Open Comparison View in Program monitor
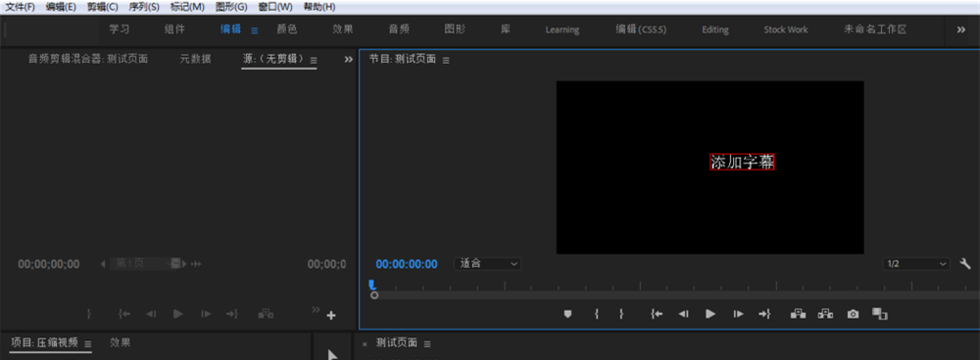Screen dimensions: 980x360 880,314
